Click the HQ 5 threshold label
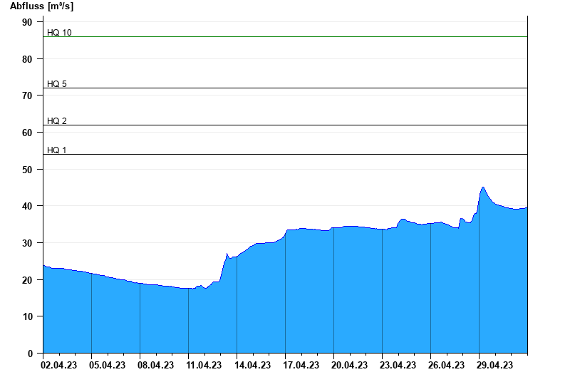 tap(57, 83)
